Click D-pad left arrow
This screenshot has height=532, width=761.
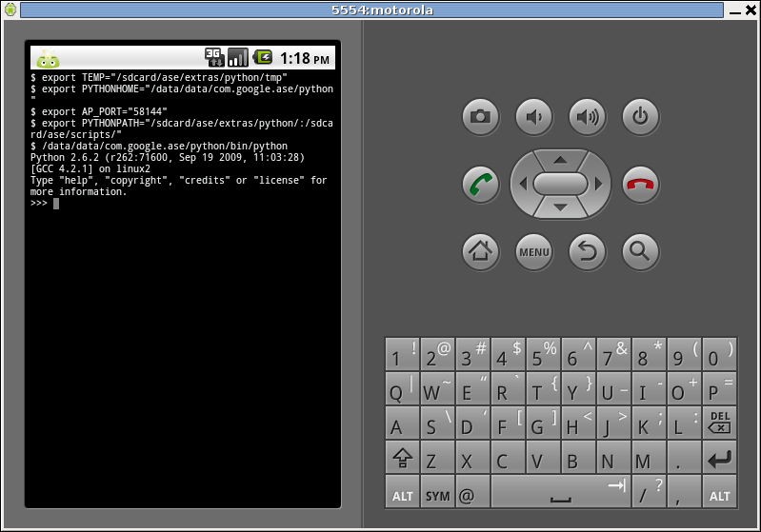click(x=523, y=184)
